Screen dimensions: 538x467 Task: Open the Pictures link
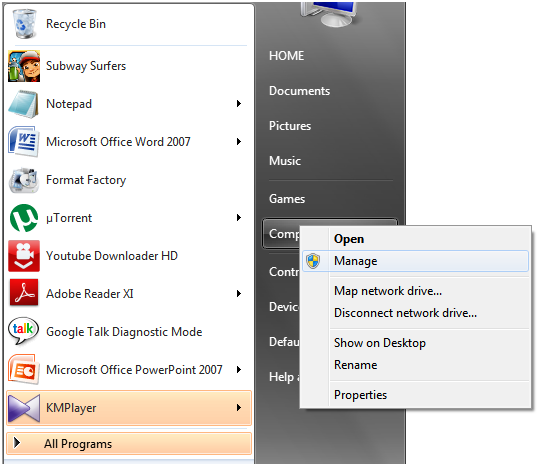coord(290,126)
